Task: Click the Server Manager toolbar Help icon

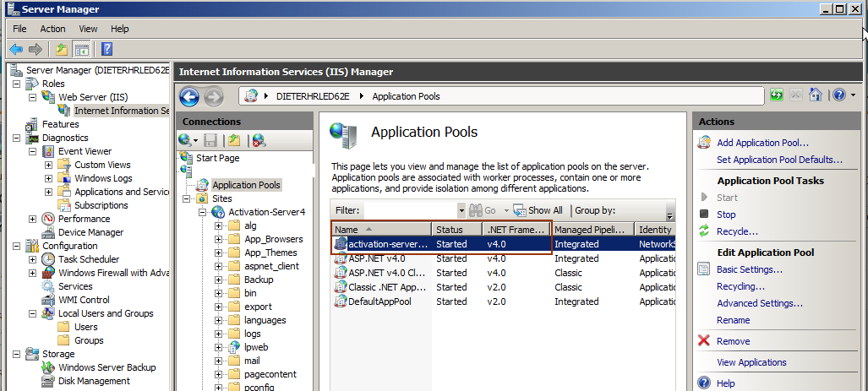Action: (107, 49)
